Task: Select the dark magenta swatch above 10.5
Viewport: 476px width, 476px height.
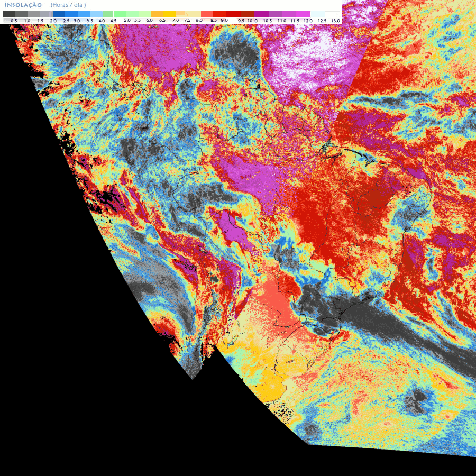Action: [x=261, y=14]
